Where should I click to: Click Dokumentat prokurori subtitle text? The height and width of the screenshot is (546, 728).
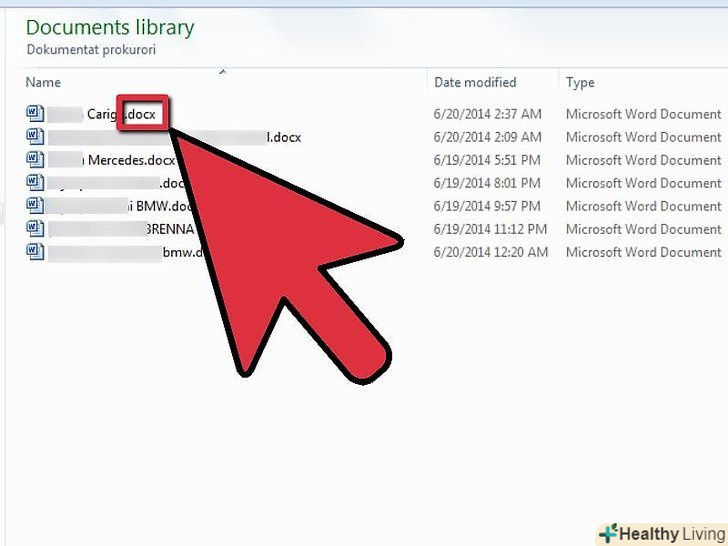[91, 50]
